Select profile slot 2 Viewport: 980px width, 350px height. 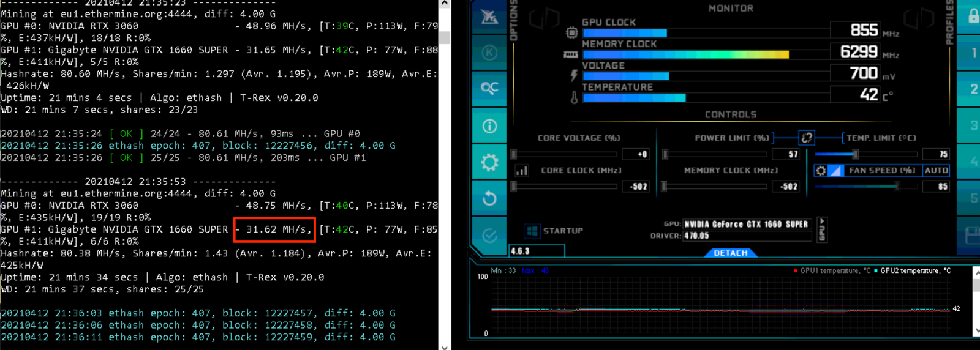973,89
